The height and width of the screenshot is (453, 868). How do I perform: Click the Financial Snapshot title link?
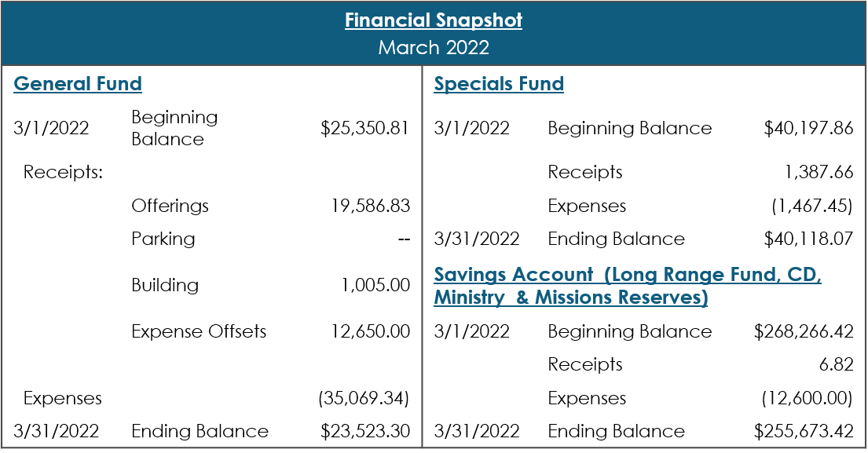pyautogui.click(x=434, y=20)
